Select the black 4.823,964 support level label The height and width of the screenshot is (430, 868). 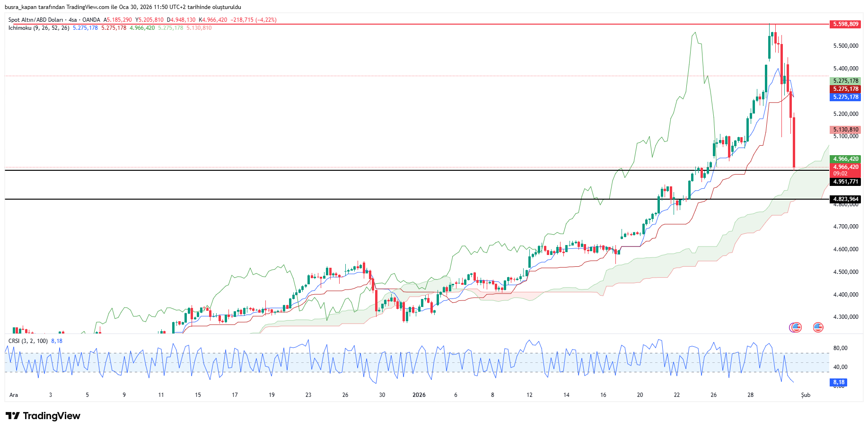[845, 199]
